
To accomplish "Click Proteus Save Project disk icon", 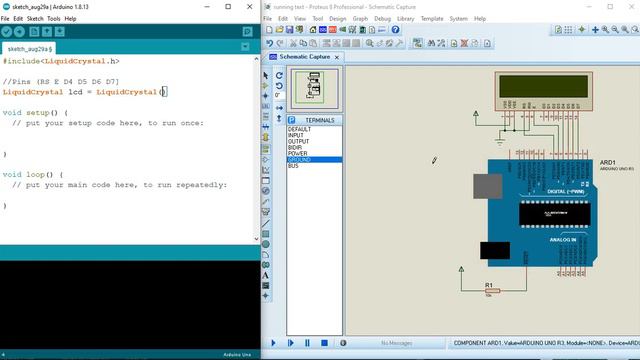I will pos(289,30).
